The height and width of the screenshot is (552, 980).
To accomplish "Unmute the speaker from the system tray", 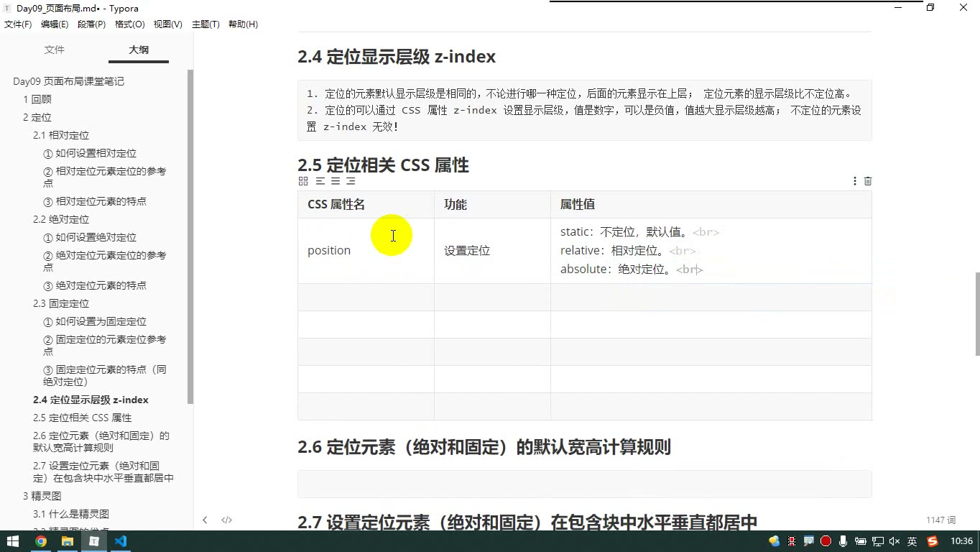I will click(895, 541).
